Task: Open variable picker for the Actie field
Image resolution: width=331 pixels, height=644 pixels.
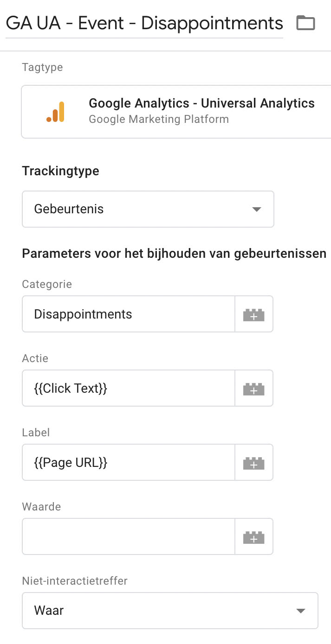Action: 254,388
